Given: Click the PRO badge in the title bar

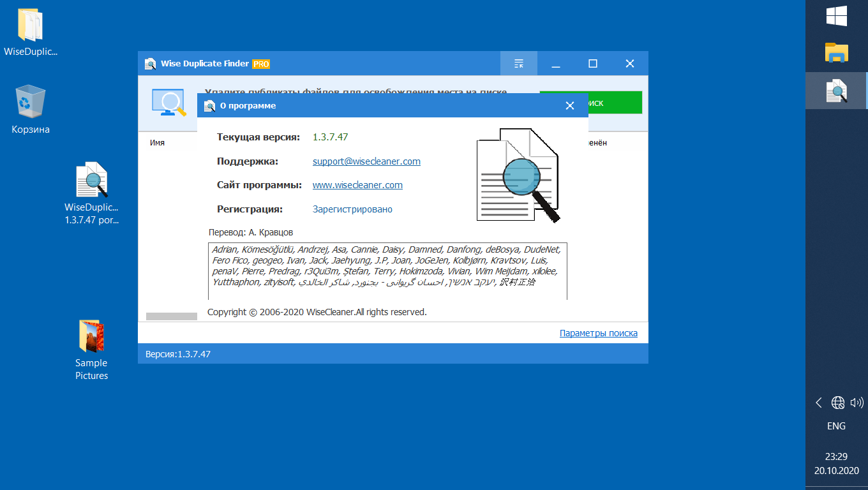Looking at the screenshot, I should tap(261, 64).
